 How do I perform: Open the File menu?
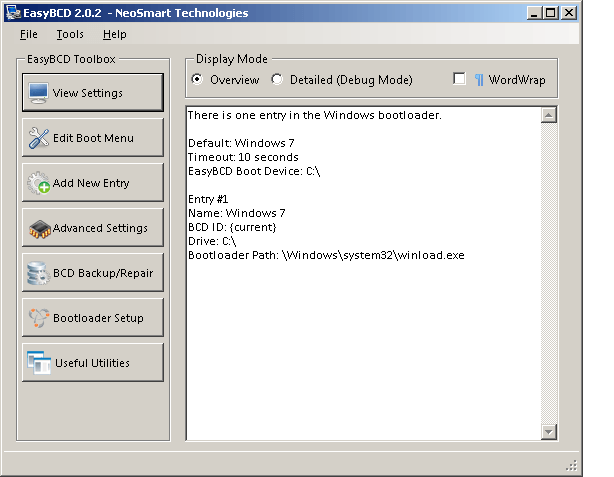pos(28,34)
